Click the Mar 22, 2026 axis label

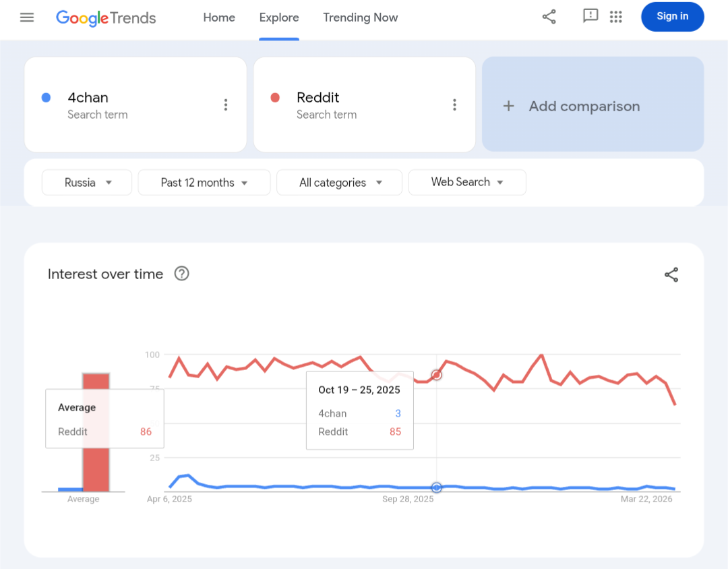(646, 499)
